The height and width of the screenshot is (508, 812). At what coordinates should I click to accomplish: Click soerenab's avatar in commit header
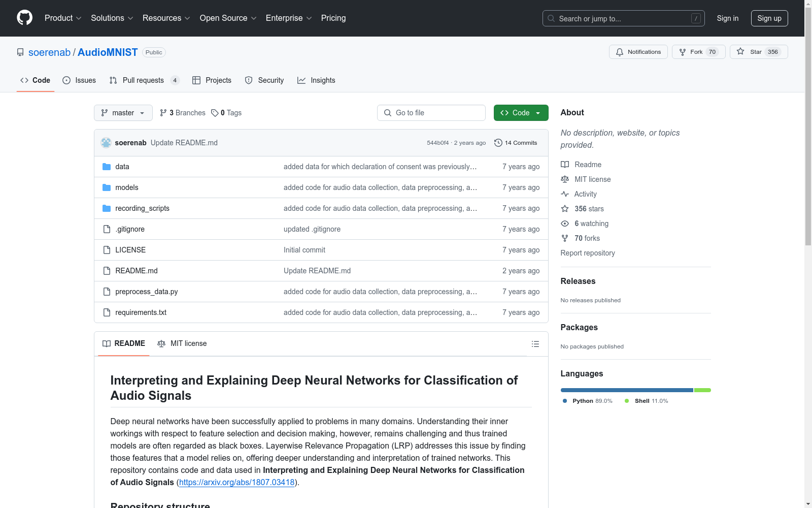point(106,143)
